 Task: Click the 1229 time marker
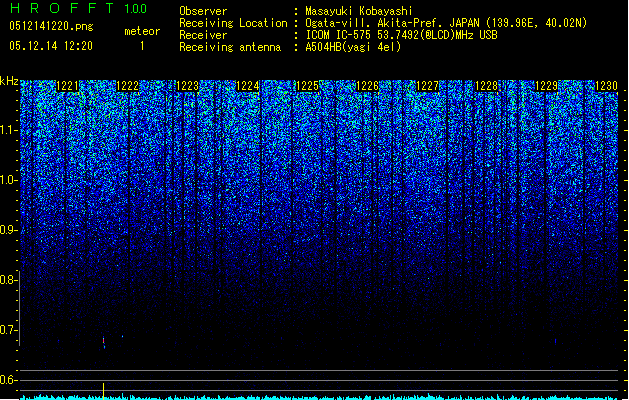coord(546,86)
